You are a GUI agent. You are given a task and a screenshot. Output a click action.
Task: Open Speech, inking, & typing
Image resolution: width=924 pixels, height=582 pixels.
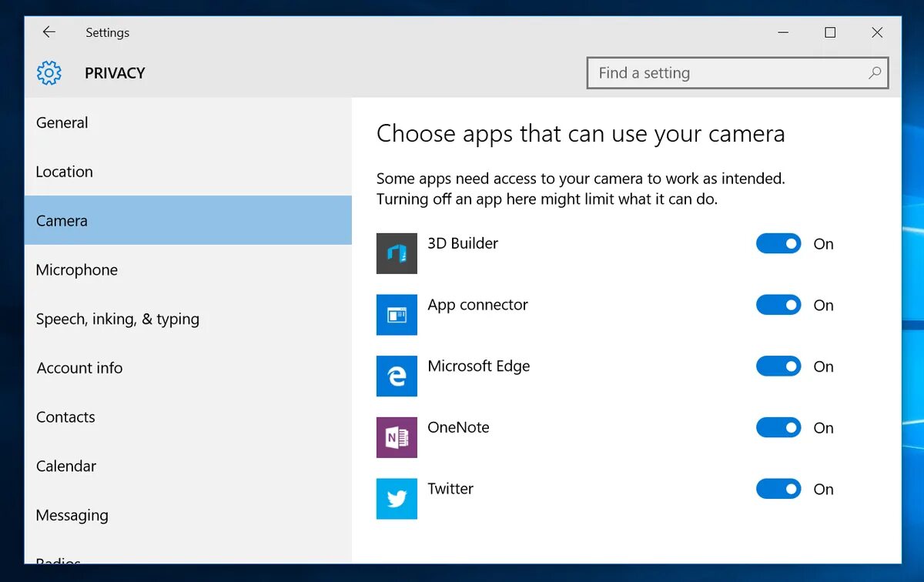coord(188,319)
